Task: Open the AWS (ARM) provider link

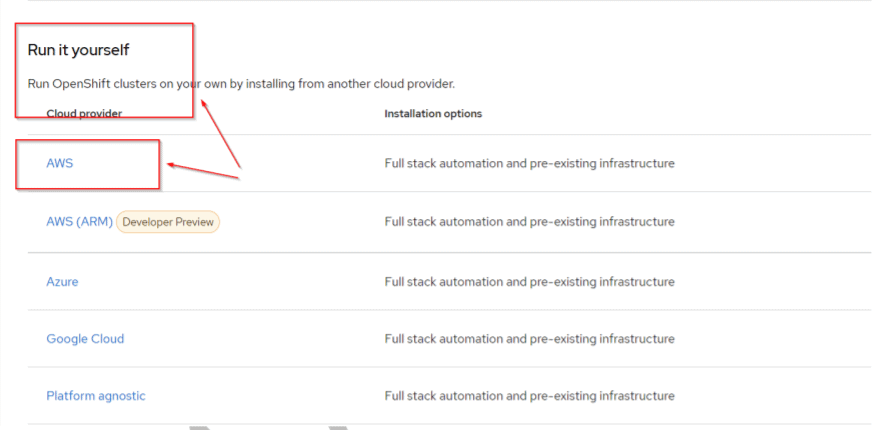Action: click(79, 222)
